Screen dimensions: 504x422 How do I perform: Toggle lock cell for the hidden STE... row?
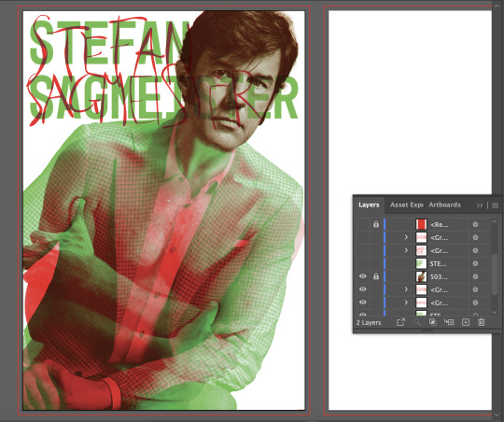pyautogui.click(x=376, y=263)
